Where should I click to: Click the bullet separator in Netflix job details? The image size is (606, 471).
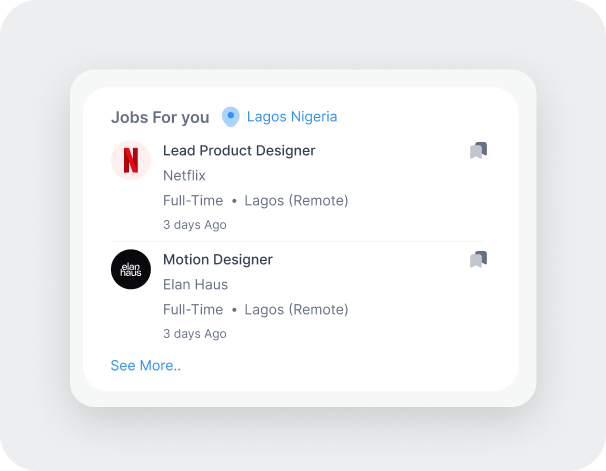(x=234, y=201)
